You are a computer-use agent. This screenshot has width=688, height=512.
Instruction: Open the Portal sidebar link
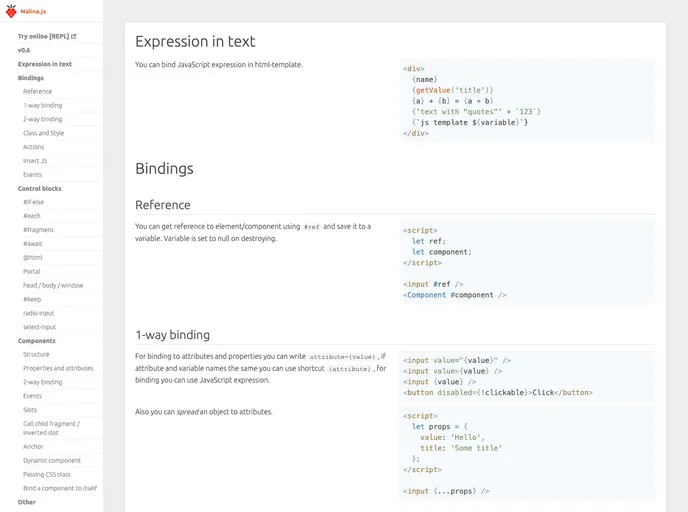pos(32,272)
